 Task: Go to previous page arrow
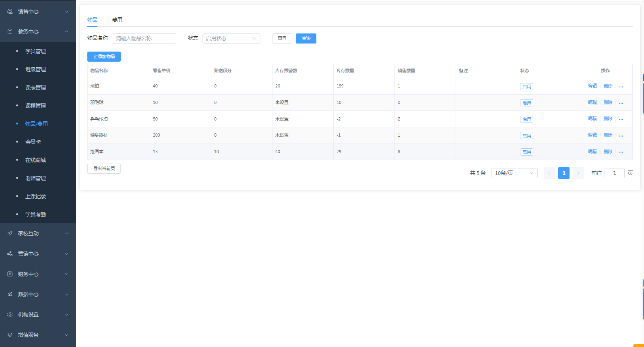pyautogui.click(x=549, y=173)
